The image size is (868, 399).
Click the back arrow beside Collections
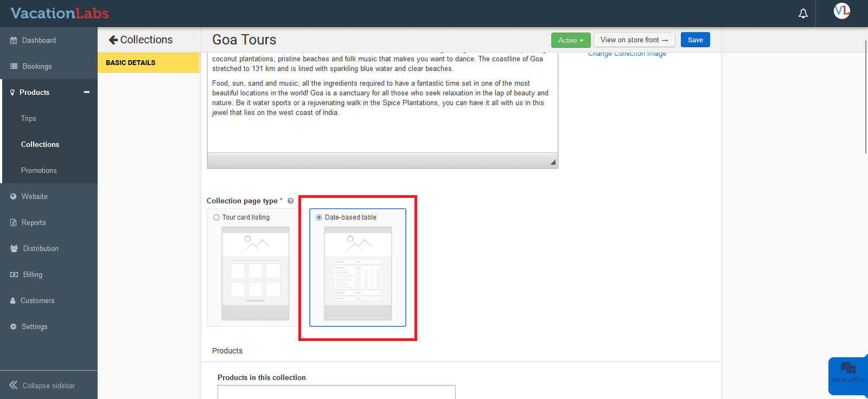[113, 40]
